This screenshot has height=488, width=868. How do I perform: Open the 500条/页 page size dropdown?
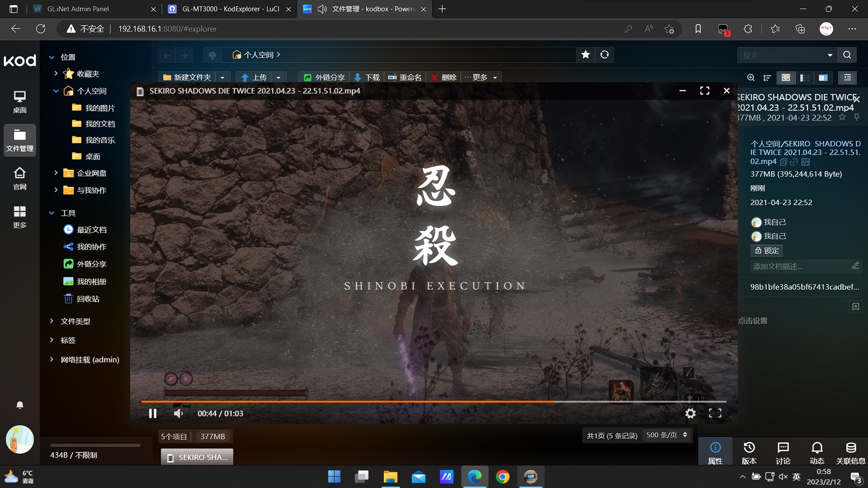[667, 435]
